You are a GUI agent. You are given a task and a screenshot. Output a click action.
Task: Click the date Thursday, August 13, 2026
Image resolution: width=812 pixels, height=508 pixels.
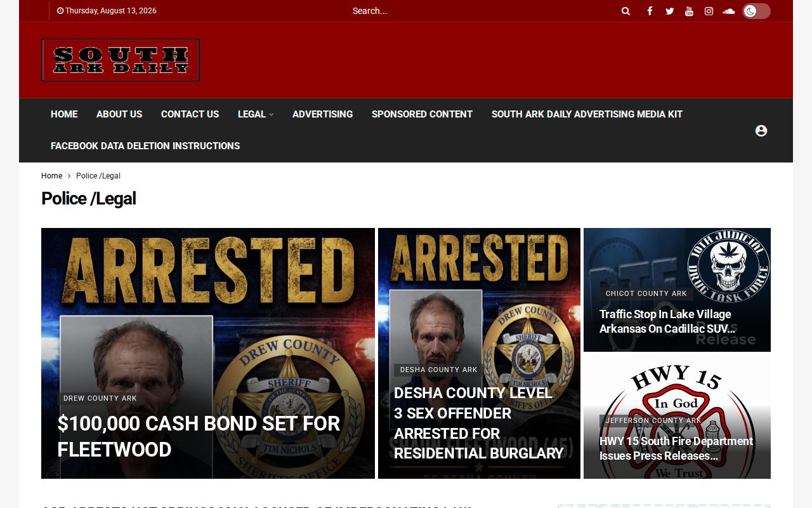[107, 11]
